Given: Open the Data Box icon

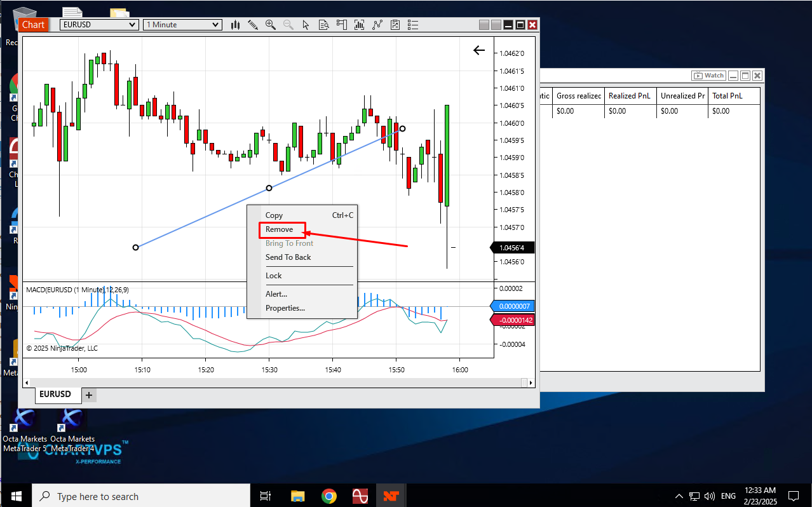Looking at the screenshot, I should pos(323,25).
